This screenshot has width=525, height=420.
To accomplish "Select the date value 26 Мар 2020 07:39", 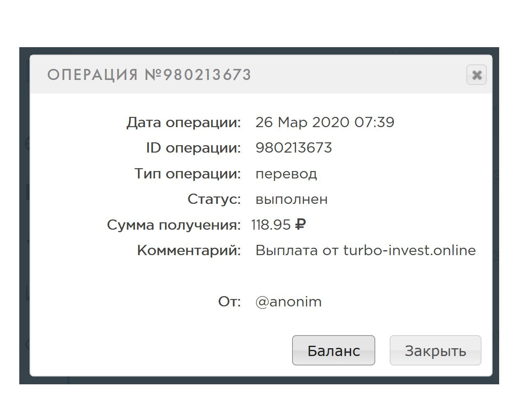I will (x=325, y=122).
